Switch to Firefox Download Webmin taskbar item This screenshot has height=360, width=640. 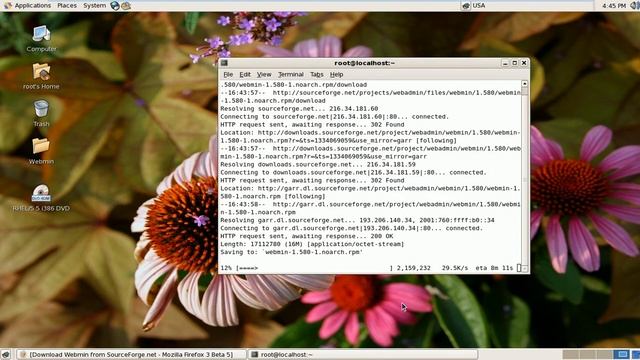pyautogui.click(x=131, y=354)
